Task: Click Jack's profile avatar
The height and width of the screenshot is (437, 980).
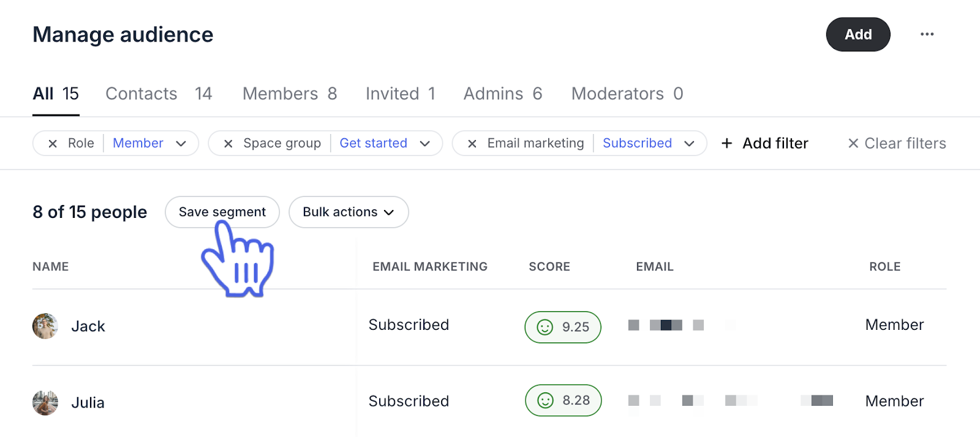Action: click(45, 326)
